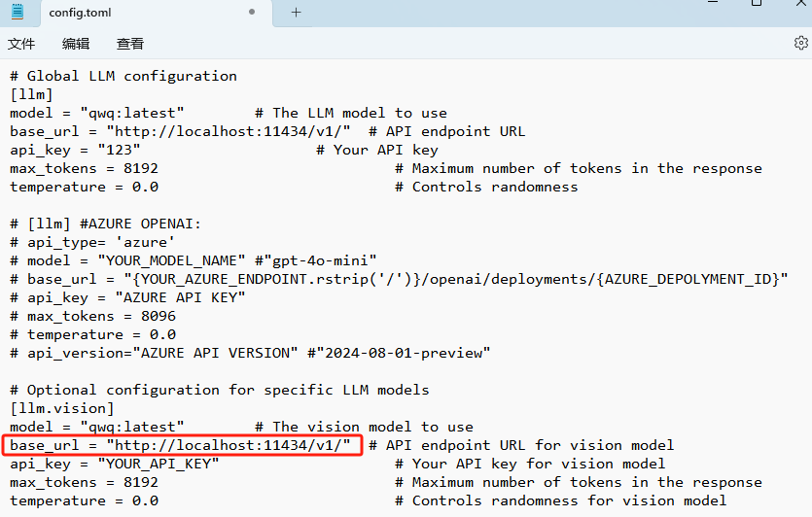Image resolution: width=812 pixels, height=517 pixels.
Task: Click the "# temperature = 0.0" commented line
Action: pyautogui.click(x=92, y=335)
